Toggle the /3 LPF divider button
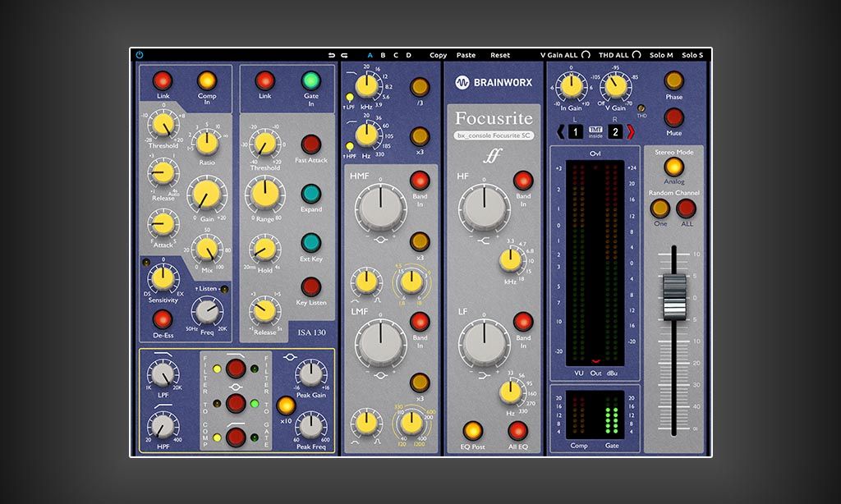This screenshot has height=504, width=841. click(x=420, y=87)
